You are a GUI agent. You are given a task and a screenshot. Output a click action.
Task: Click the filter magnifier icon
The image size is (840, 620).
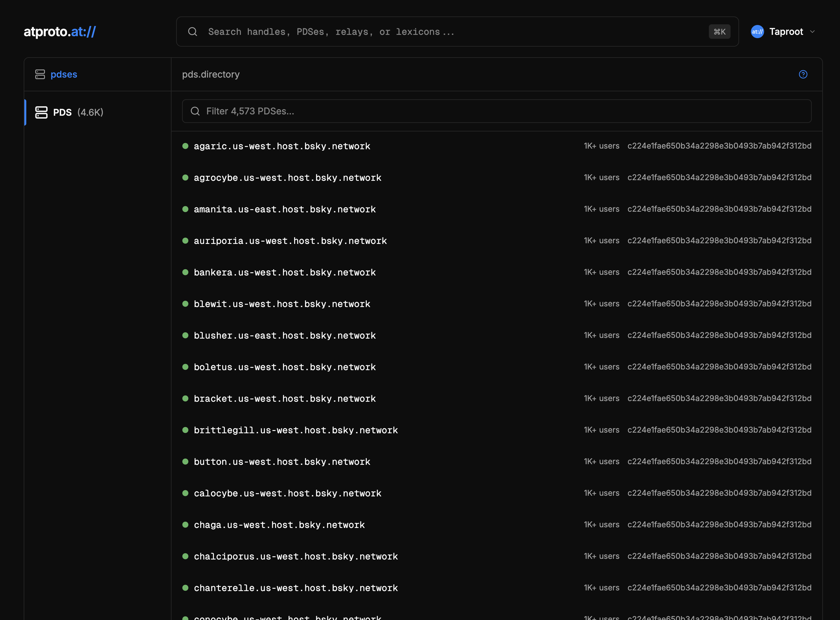pos(195,111)
